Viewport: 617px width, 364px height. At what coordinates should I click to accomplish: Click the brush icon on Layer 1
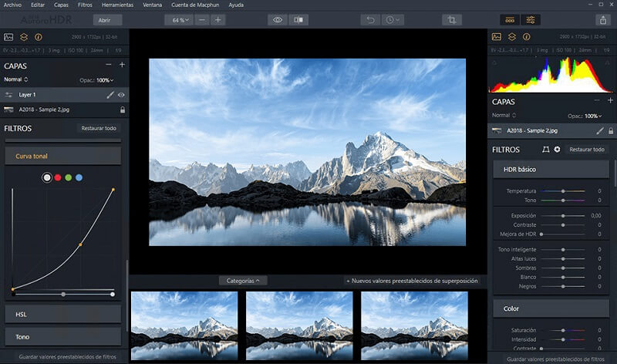(x=110, y=94)
